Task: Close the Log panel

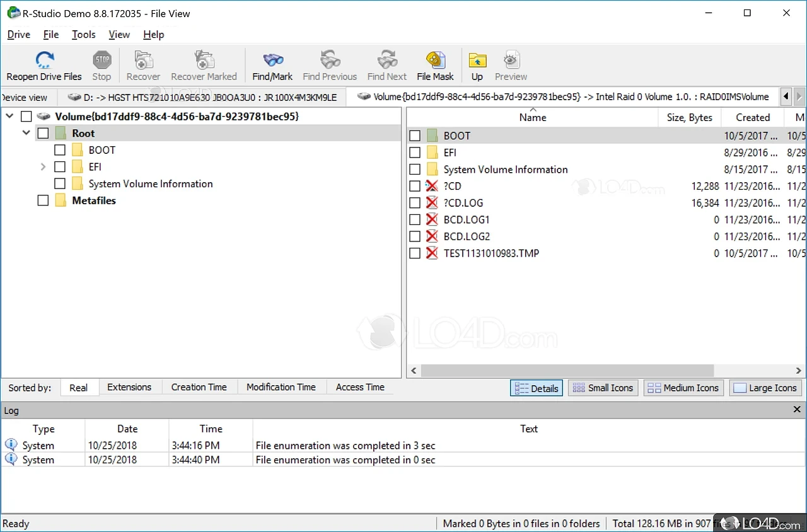Action: [797, 410]
